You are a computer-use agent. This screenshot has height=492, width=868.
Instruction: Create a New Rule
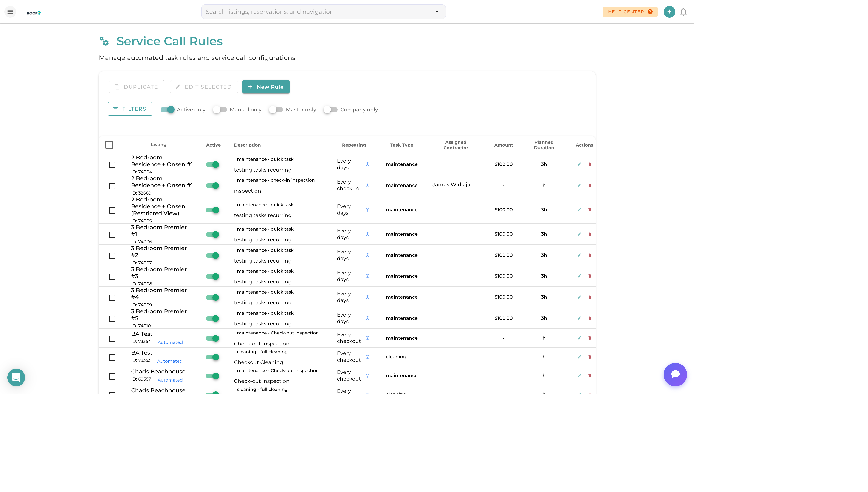point(266,87)
